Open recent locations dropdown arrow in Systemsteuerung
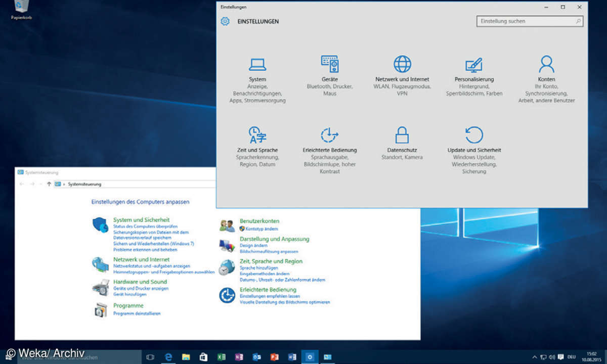The height and width of the screenshot is (364, 607). click(x=40, y=184)
